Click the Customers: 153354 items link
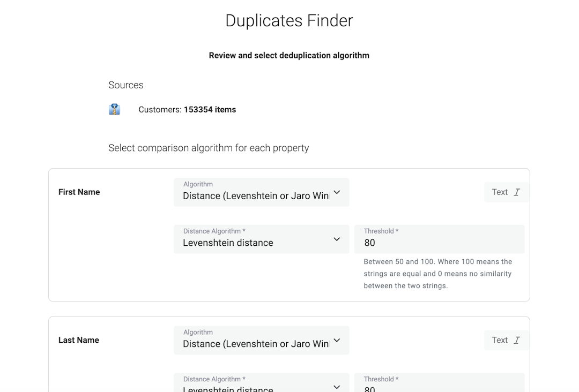Image resolution: width=579 pixels, height=392 pixels. [x=187, y=109]
